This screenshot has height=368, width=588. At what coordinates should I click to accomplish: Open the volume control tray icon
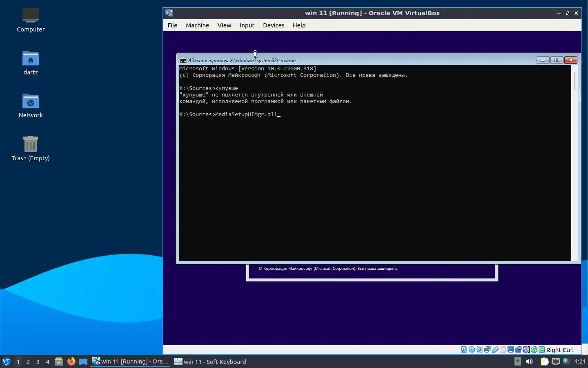coord(529,361)
